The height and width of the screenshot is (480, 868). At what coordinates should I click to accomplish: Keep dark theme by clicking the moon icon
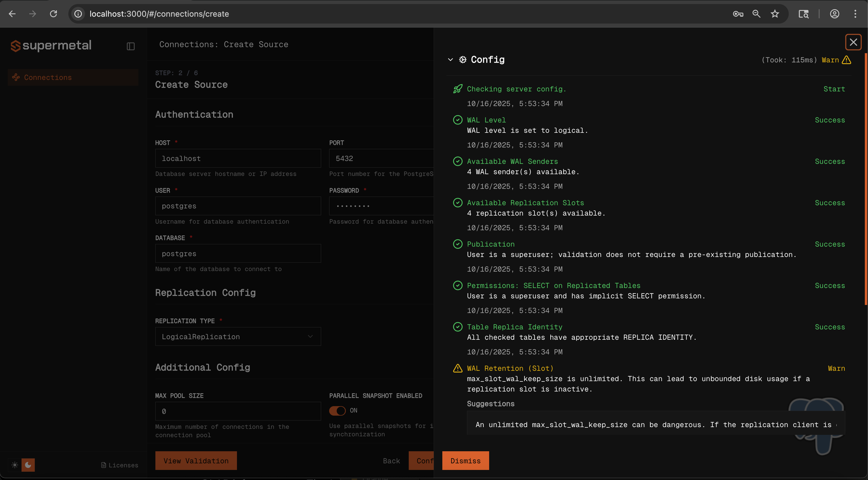(x=28, y=465)
